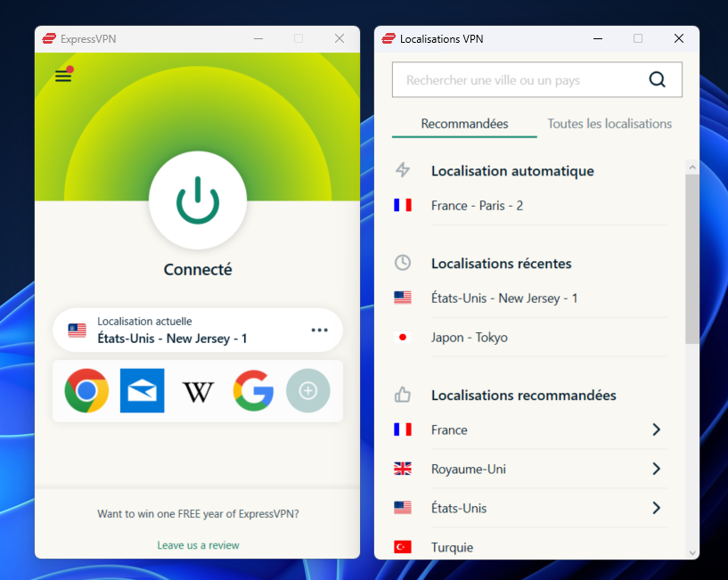
Task: Click the city or country search field
Action: pos(517,79)
